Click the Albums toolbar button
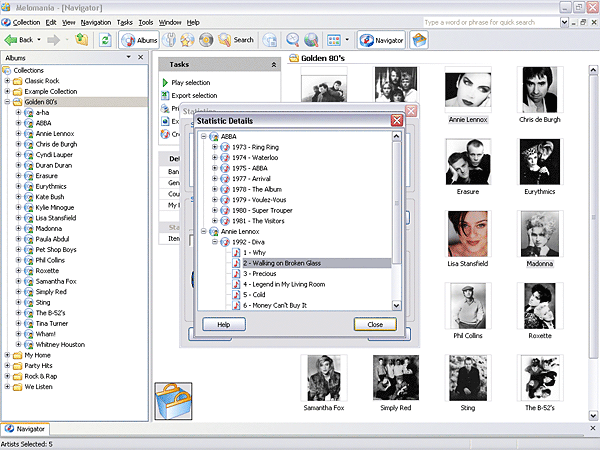 click(x=140, y=40)
